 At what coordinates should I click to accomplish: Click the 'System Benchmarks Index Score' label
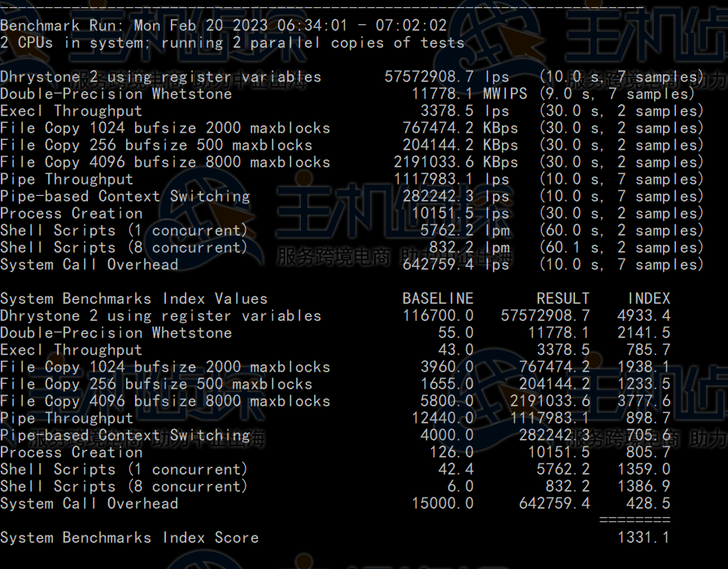coord(129,537)
